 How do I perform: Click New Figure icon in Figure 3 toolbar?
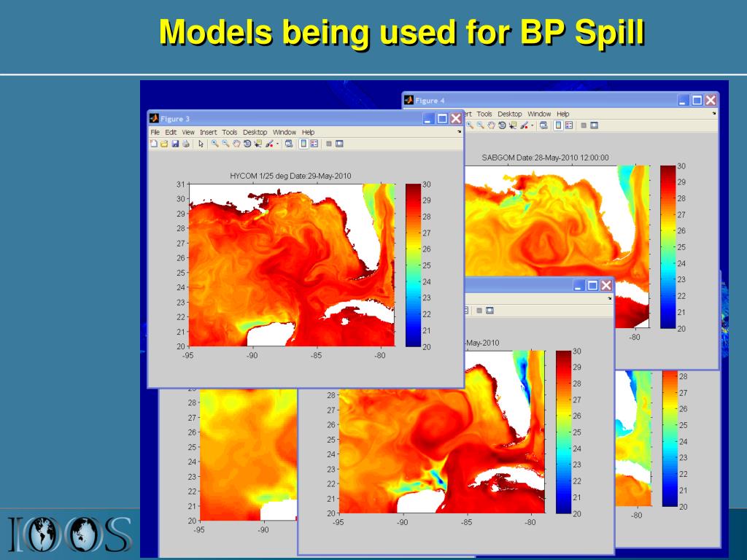click(154, 144)
